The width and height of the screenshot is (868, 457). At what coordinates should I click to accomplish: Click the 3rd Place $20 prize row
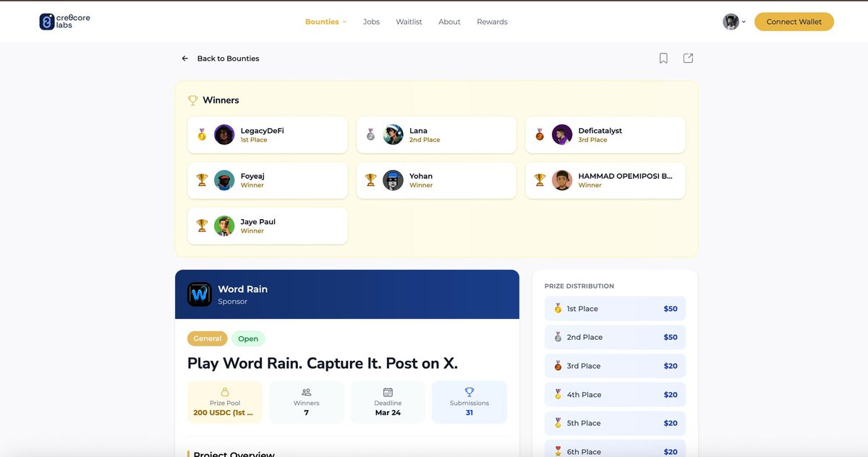point(615,366)
